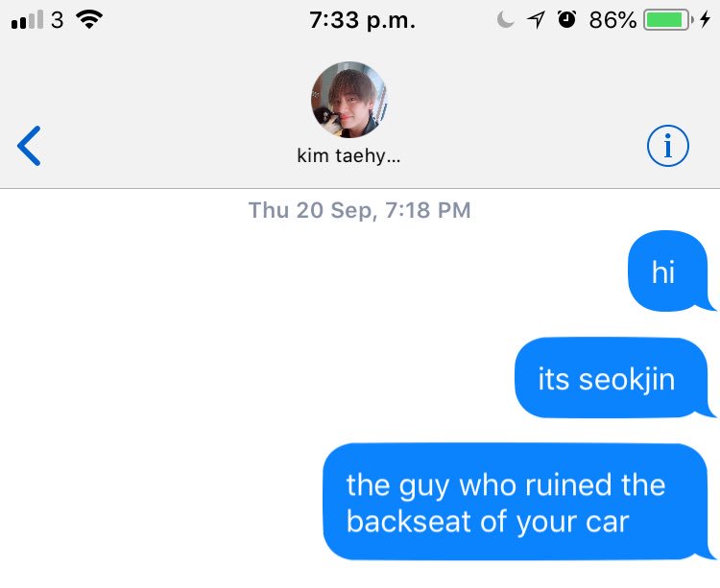Screen dimensions: 720x588
Task: Tap the 86% battery percentage text
Action: [612, 20]
